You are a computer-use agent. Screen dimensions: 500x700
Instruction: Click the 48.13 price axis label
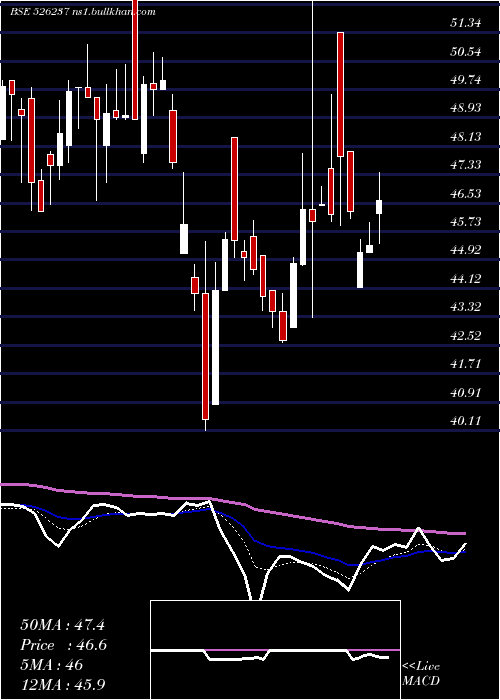pyautogui.click(x=466, y=137)
